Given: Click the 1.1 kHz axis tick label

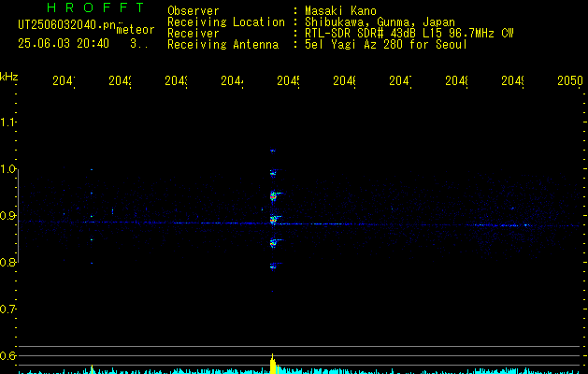Looking at the screenshot, I should click(x=7, y=122).
